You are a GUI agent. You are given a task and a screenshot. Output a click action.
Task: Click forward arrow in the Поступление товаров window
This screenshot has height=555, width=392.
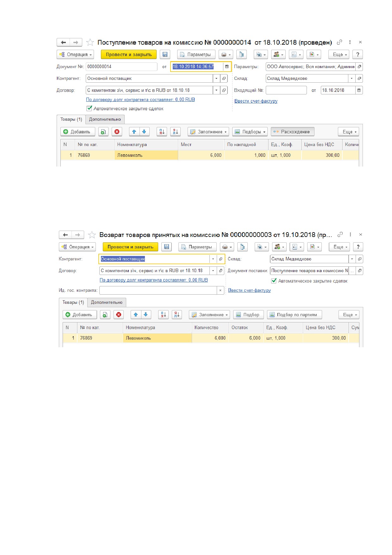[x=76, y=42]
